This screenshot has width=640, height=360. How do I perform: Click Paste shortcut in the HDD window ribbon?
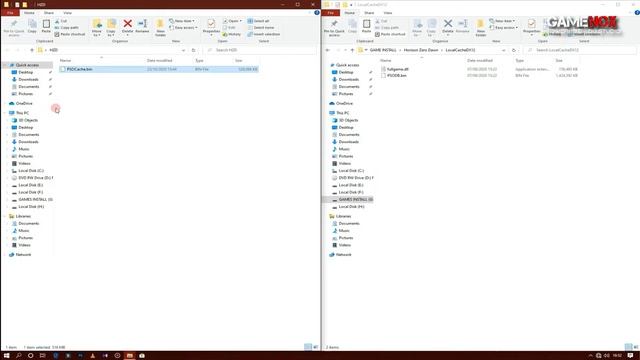(70, 34)
